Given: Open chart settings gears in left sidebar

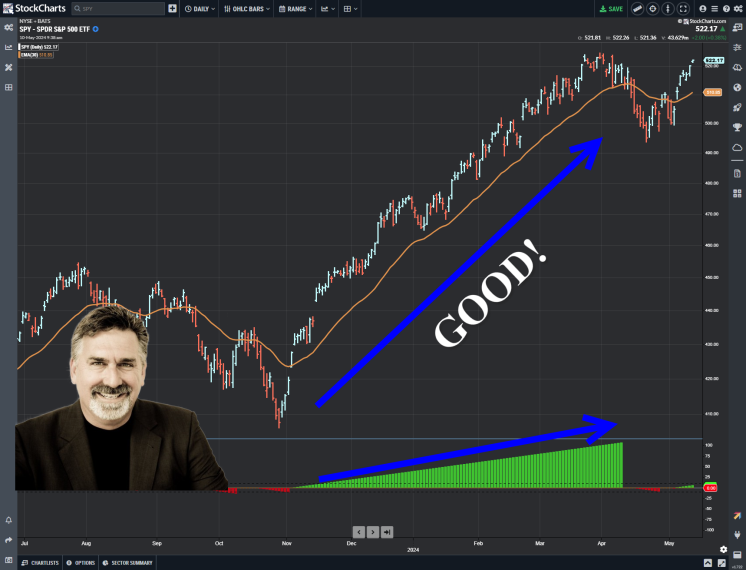Looking at the screenshot, I should pos(9,27).
